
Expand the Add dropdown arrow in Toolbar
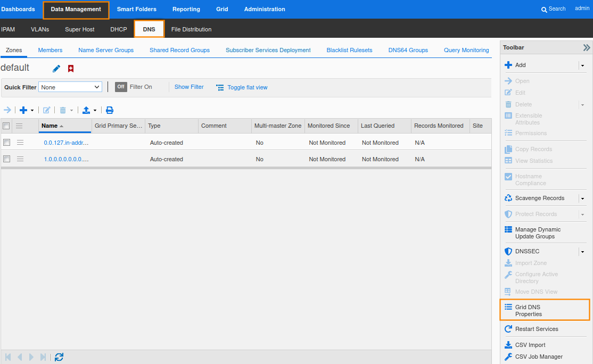pos(582,65)
